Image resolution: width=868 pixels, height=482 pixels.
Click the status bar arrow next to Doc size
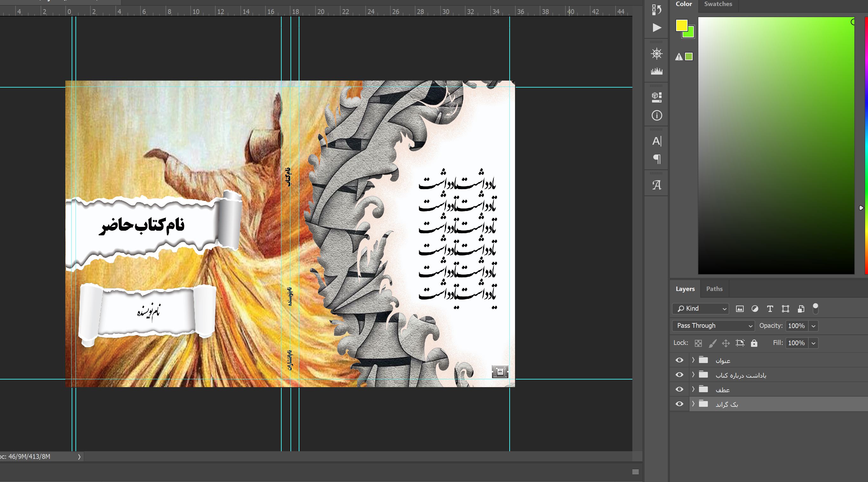79,457
